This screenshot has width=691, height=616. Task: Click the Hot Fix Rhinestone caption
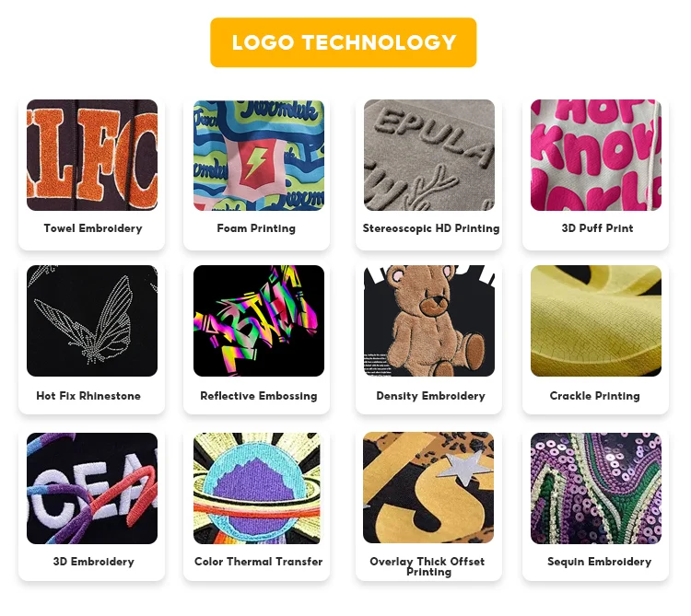[88, 395]
